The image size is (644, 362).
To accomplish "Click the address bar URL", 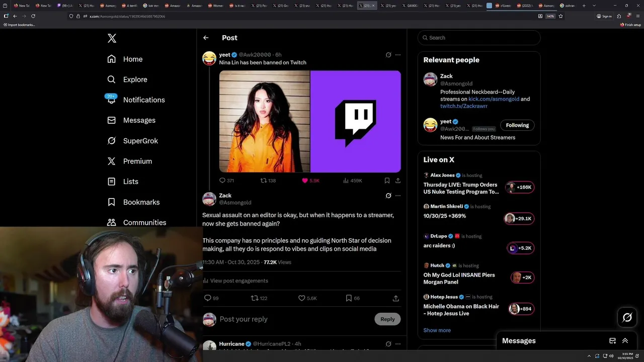I will coord(127,16).
